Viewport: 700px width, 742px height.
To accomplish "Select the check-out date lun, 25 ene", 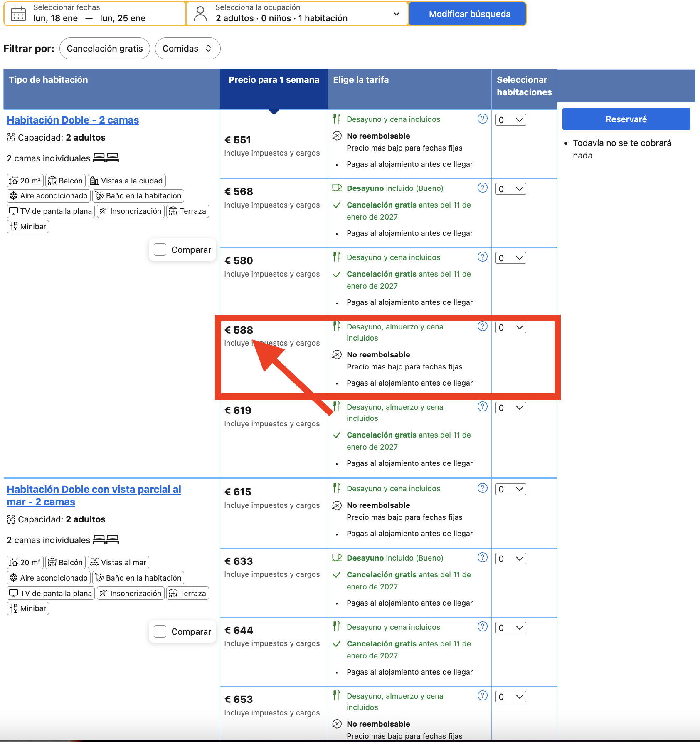I will tap(123, 18).
